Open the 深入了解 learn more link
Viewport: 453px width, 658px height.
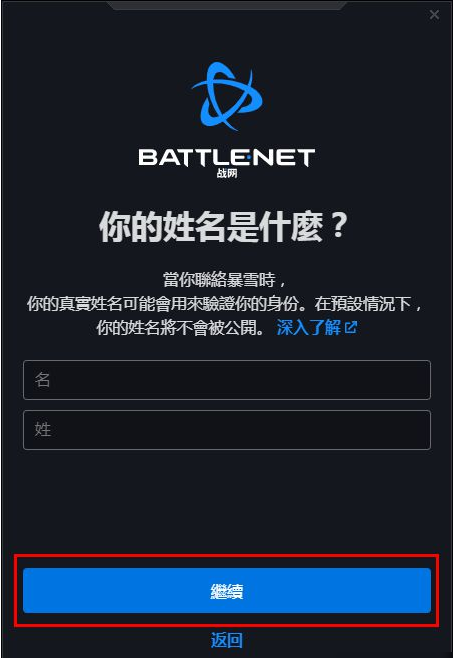[x=309, y=327]
